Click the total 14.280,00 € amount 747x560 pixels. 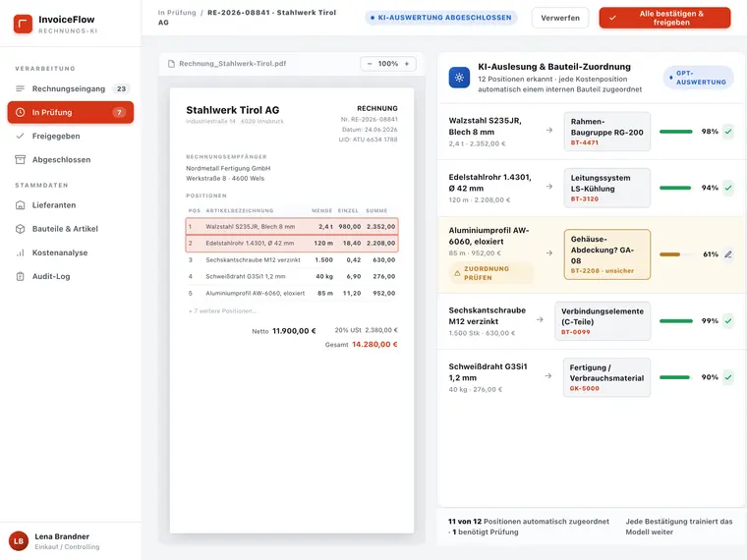[x=374, y=344]
